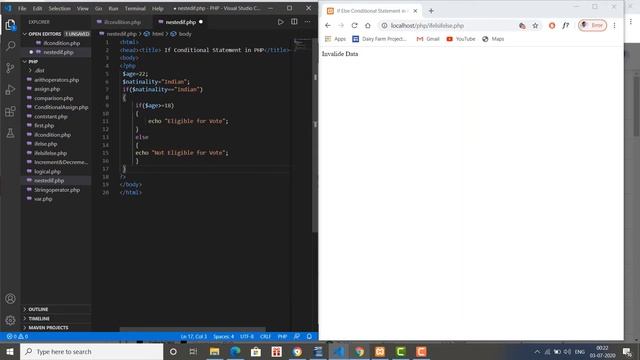Image resolution: width=640 pixels, height=360 pixels.
Task: Open the Maps bookmark
Action: [x=493, y=39]
